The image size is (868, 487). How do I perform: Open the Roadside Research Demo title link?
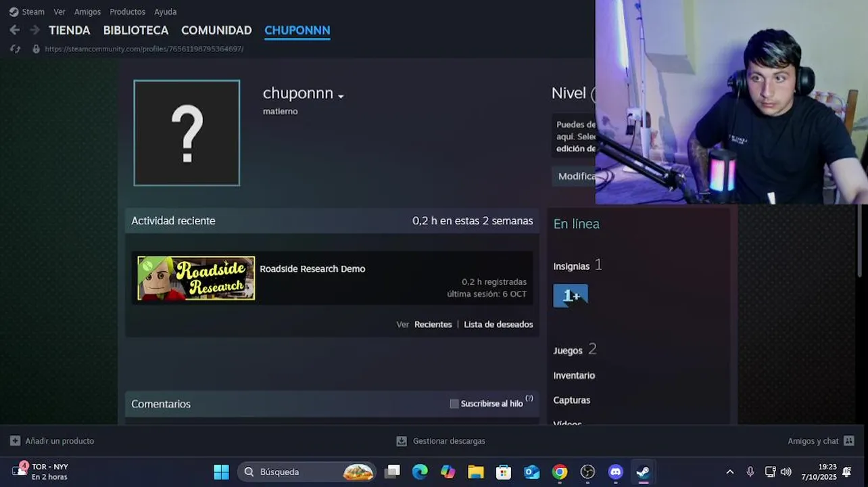point(312,269)
